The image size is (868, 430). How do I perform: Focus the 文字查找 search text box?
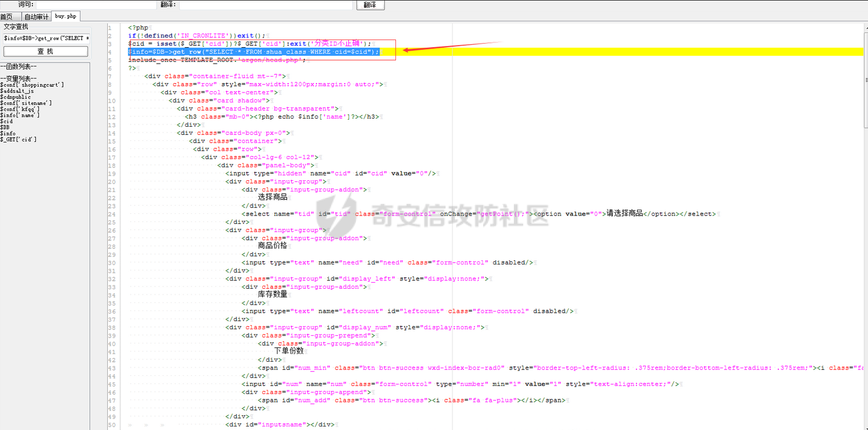click(x=45, y=38)
